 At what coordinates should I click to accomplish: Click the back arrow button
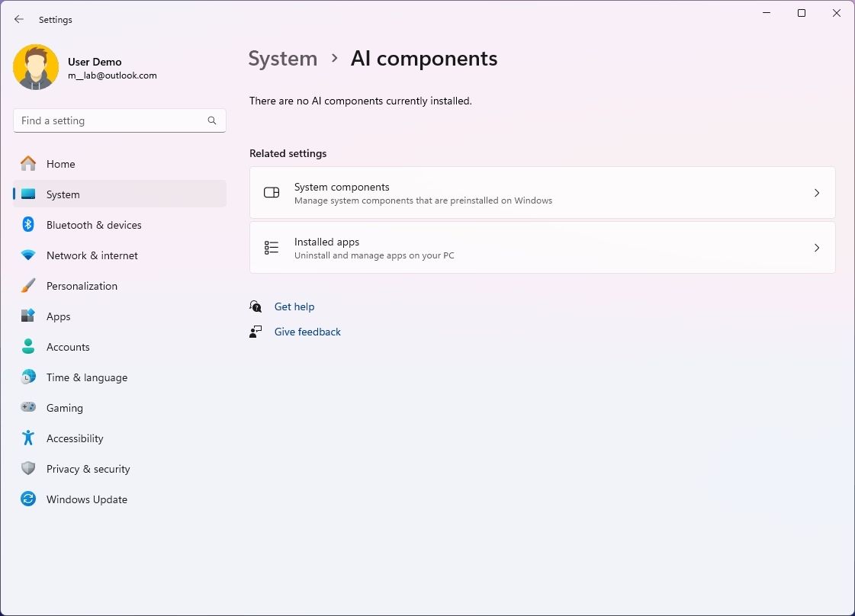coord(18,19)
